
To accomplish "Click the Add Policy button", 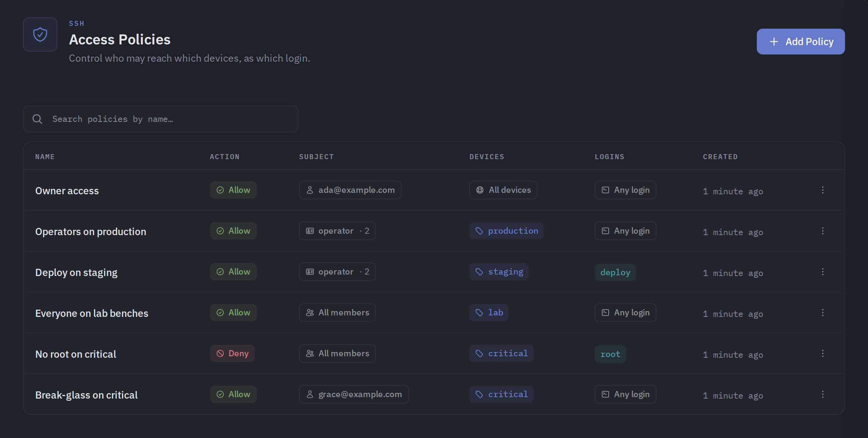I will 801,42.
